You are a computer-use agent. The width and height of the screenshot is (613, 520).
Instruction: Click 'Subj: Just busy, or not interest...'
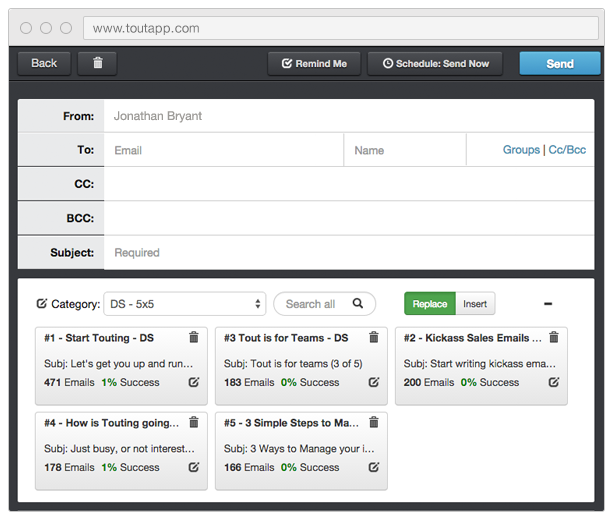(119, 449)
